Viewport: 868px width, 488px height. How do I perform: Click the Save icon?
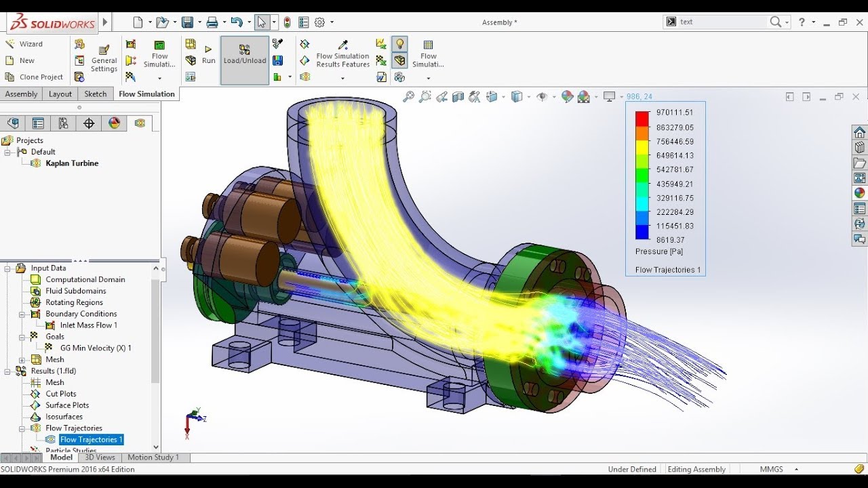[x=187, y=22]
